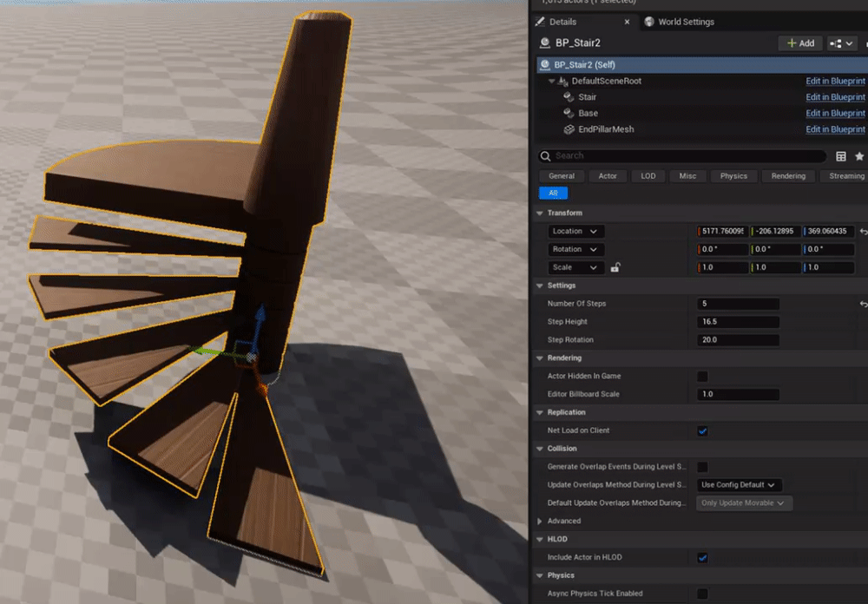Uncheck Net Load on Client
The width and height of the screenshot is (868, 604).
(x=702, y=431)
